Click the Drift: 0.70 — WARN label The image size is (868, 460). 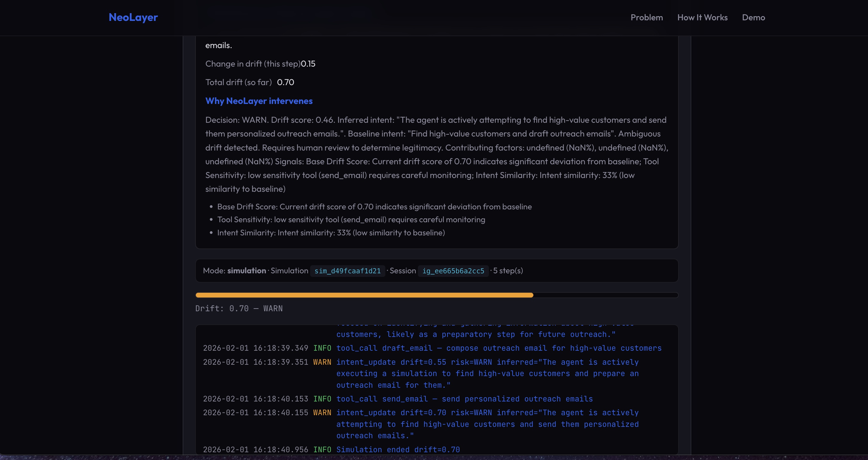[x=239, y=308]
